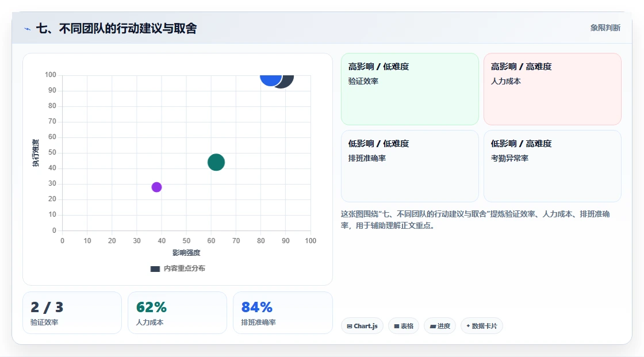This screenshot has width=644, height=357.
Task: Click the 执行难度 y-axis title
Action: click(36, 153)
